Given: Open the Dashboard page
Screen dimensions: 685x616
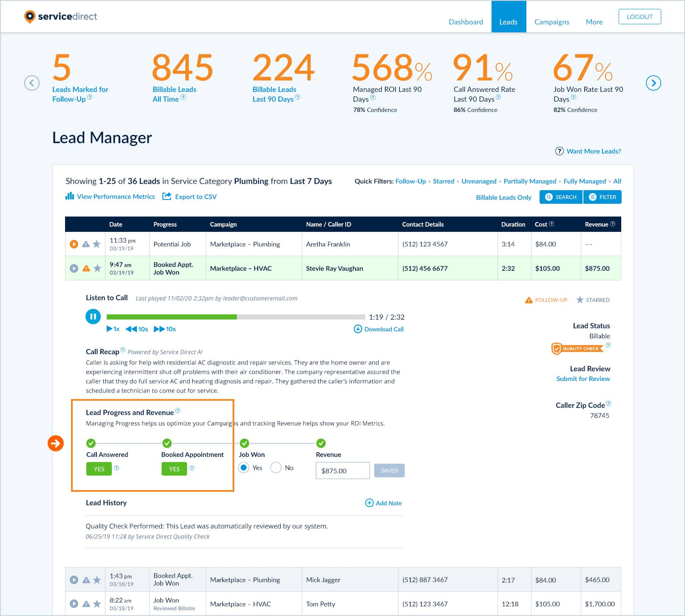Looking at the screenshot, I should pos(466,22).
